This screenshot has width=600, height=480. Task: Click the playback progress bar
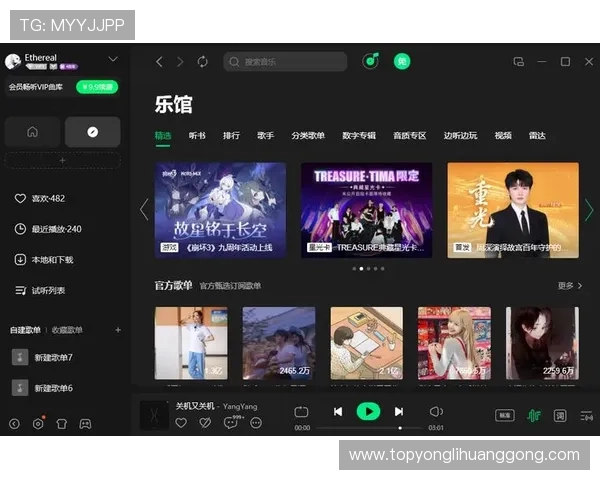370,428
